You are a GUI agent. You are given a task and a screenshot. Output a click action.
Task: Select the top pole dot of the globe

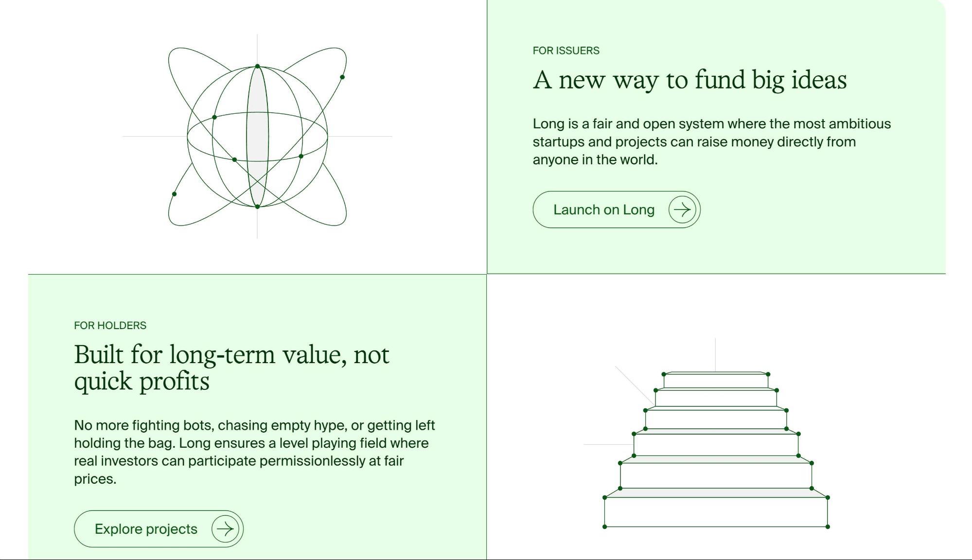[257, 66]
